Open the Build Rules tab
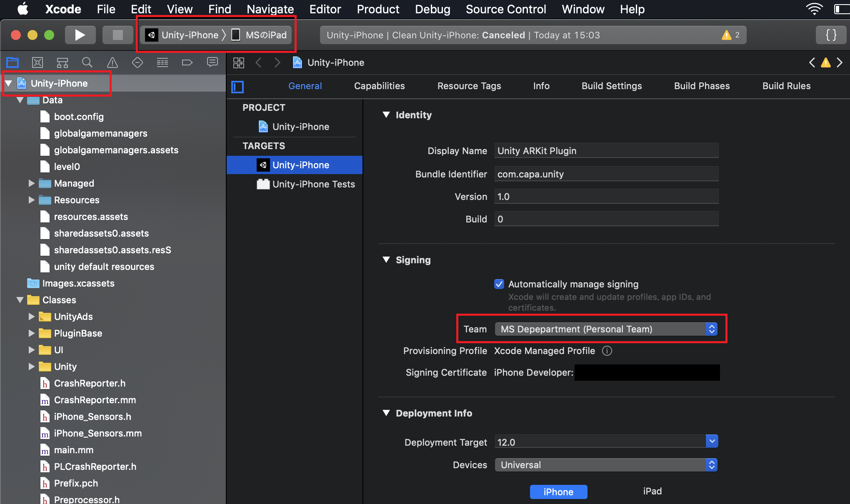Screen dimensions: 850x504 tap(787, 86)
